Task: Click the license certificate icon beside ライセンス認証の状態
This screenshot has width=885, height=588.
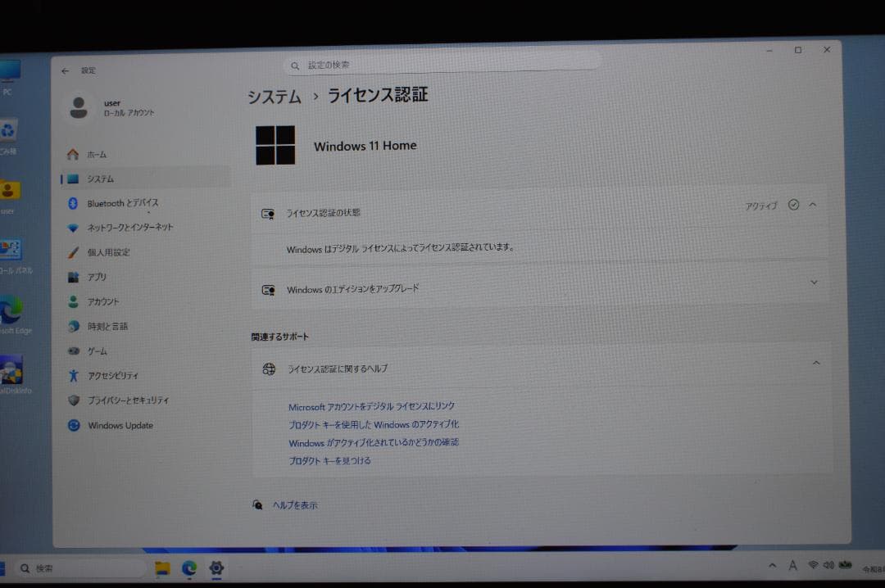Action: click(x=267, y=214)
